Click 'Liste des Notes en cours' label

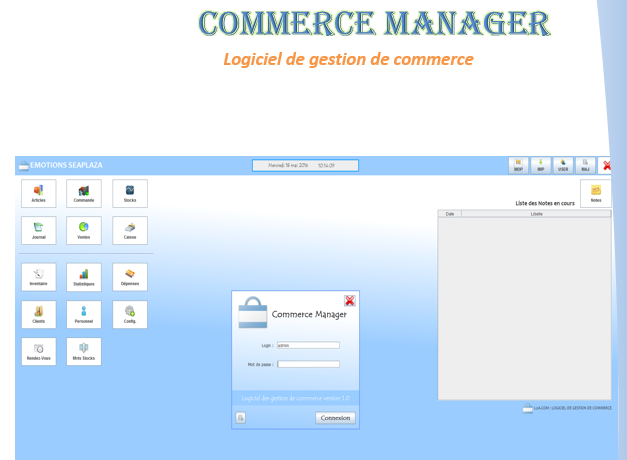point(545,203)
